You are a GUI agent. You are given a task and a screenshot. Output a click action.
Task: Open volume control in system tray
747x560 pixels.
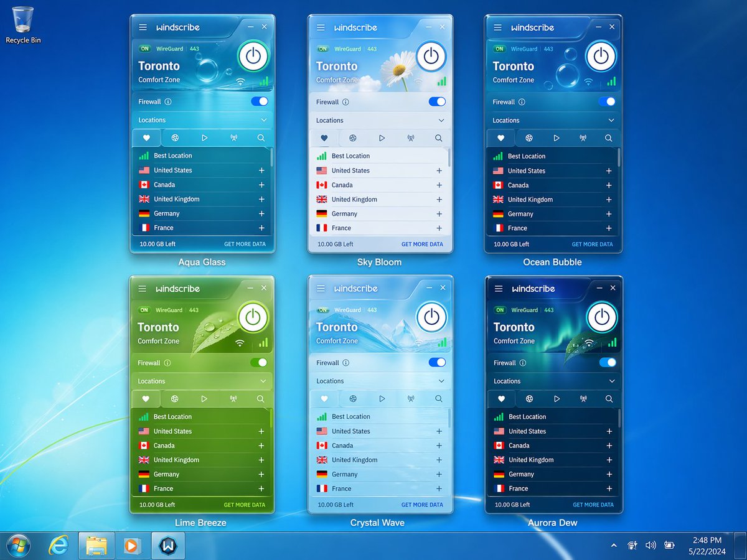651,546
